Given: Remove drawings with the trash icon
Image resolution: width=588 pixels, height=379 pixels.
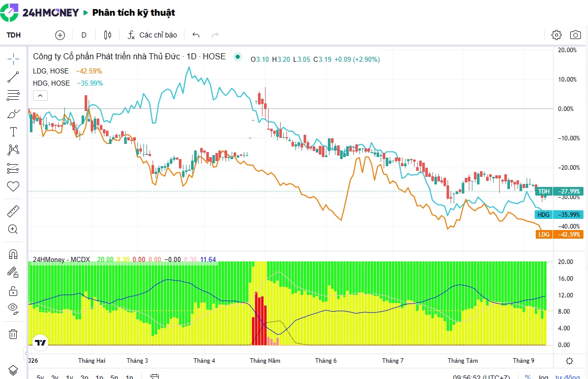Looking at the screenshot, I should click(13, 333).
